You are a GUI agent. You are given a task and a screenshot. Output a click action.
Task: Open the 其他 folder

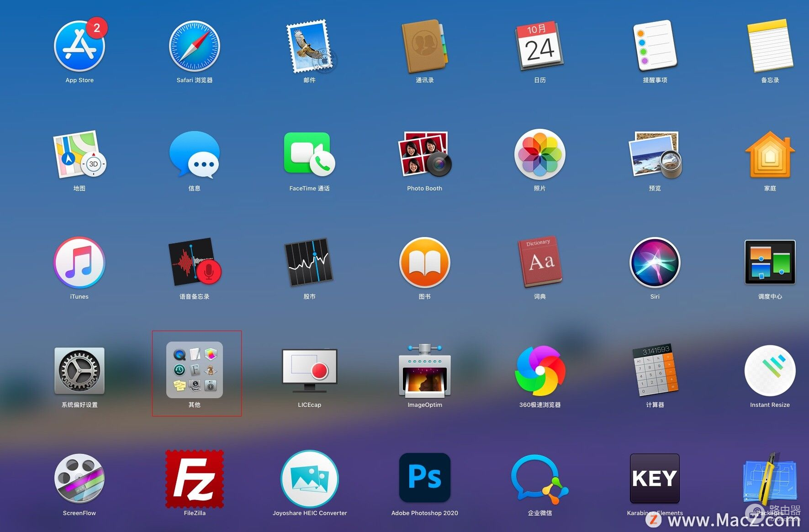(195, 370)
